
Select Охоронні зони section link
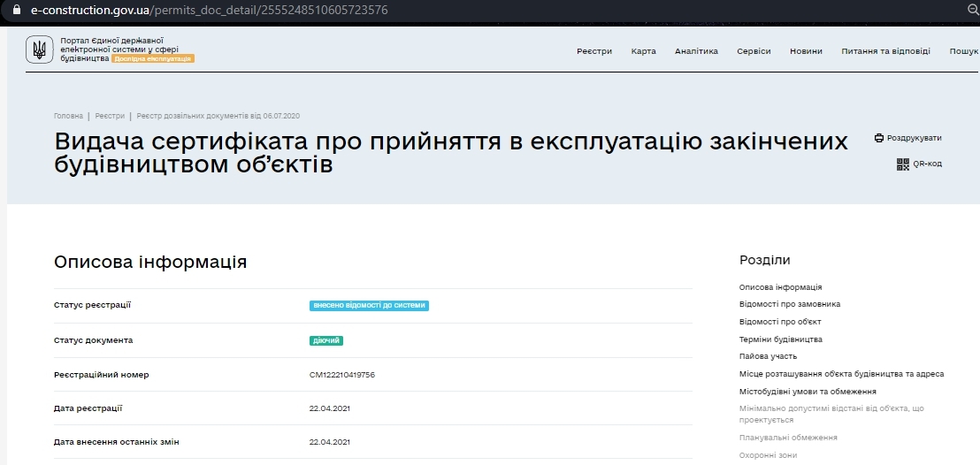click(768, 455)
